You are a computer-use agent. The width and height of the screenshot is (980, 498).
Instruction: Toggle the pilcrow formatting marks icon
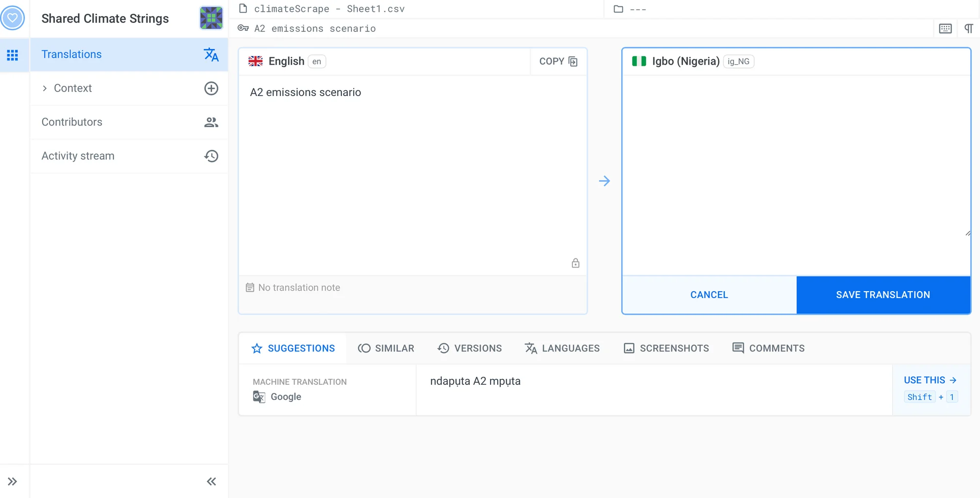(x=969, y=28)
